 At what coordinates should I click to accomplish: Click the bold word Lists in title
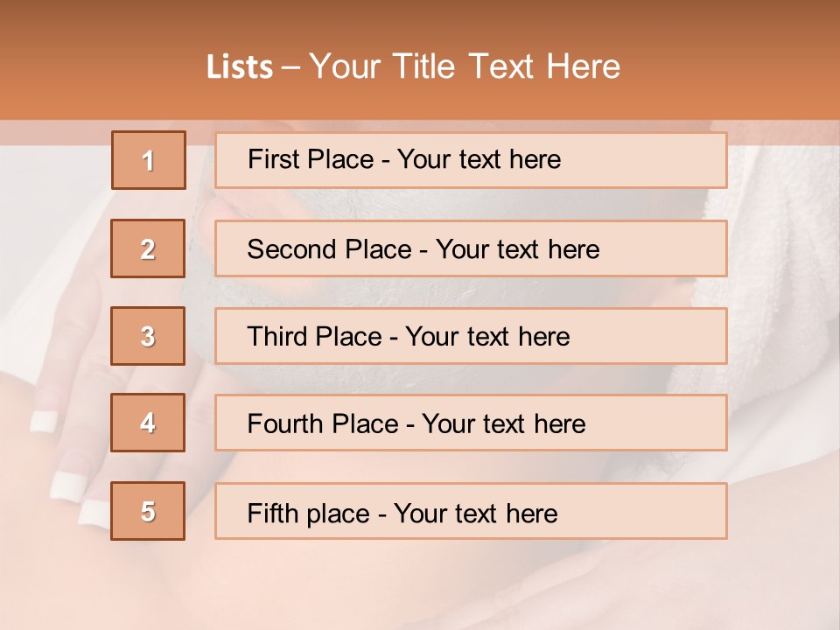[x=240, y=67]
